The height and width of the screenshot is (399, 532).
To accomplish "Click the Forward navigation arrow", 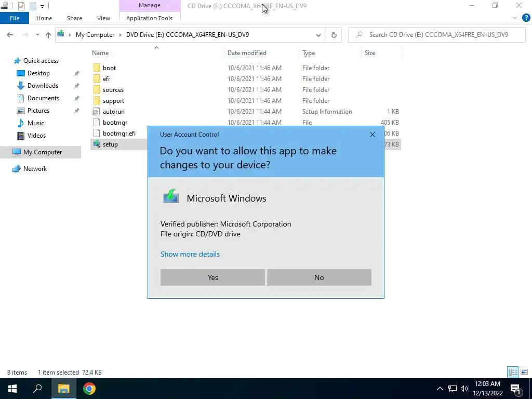I will click(25, 35).
